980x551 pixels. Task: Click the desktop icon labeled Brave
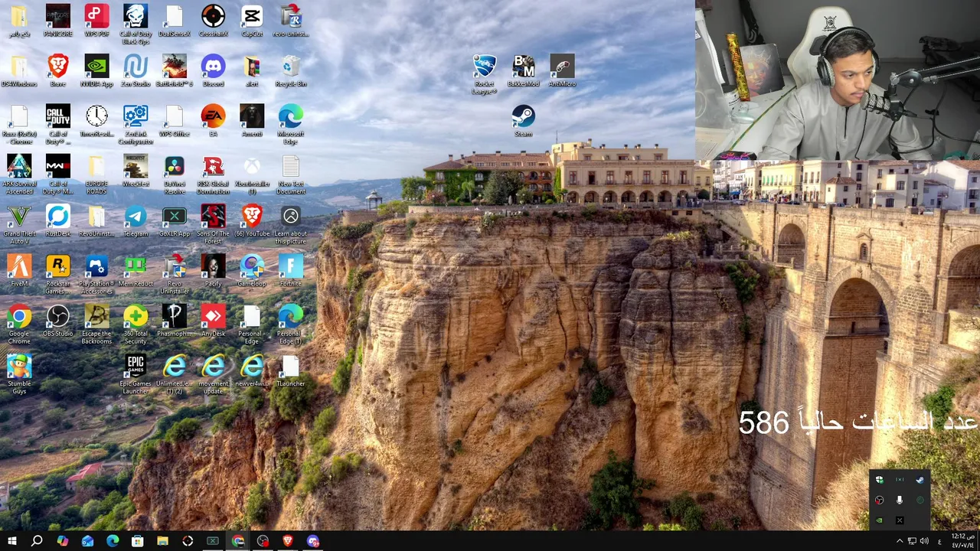click(x=58, y=70)
